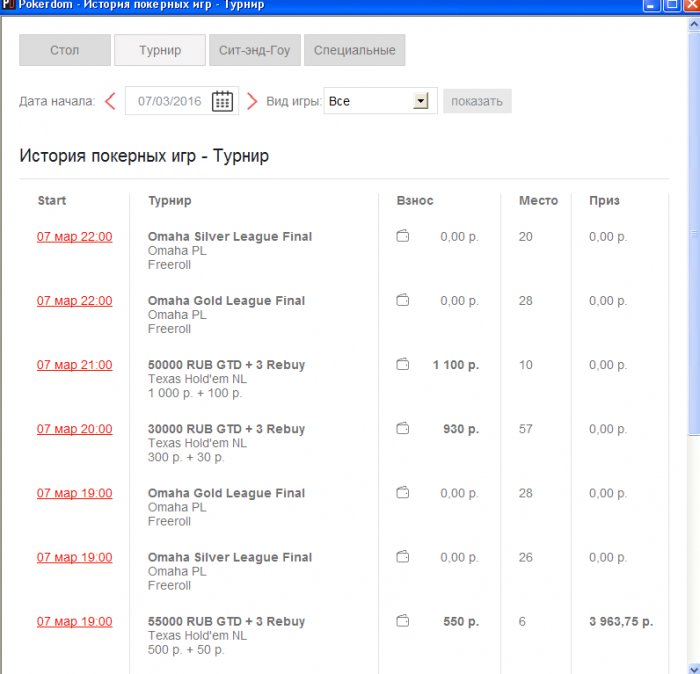Click the Приз column header
Screen dimensions: 700x674
(x=604, y=201)
